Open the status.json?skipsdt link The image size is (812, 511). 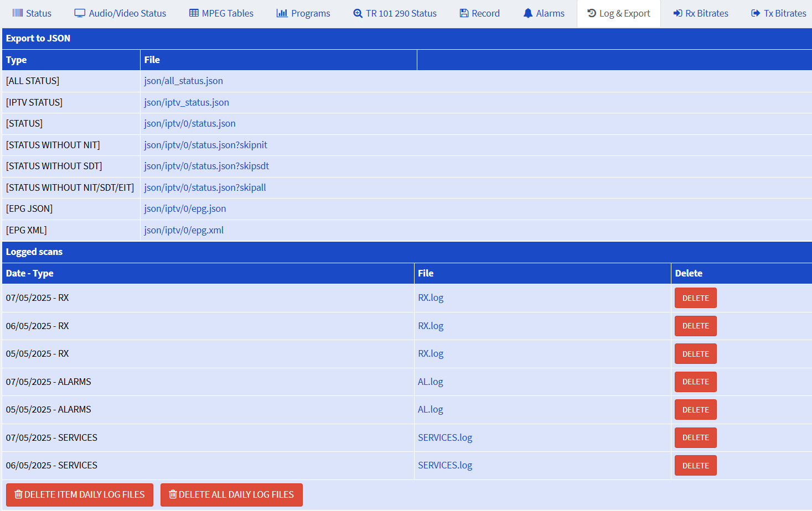(206, 166)
